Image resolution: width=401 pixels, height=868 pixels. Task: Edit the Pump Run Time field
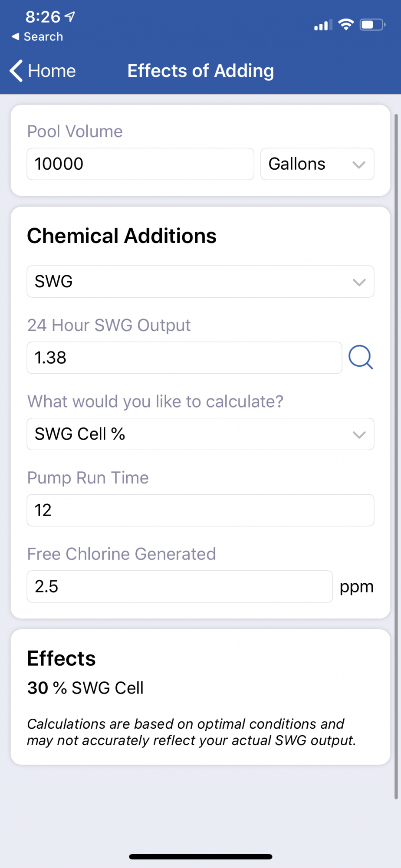click(200, 510)
